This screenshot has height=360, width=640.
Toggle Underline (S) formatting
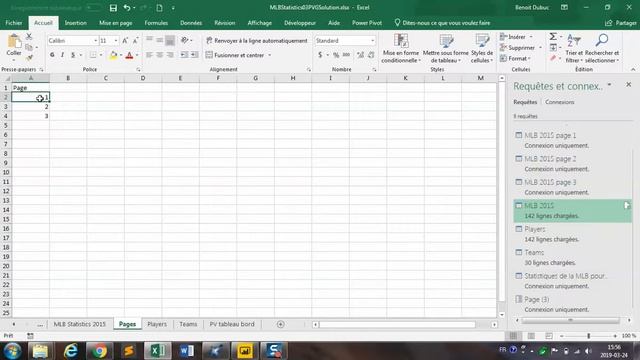click(x=73, y=55)
